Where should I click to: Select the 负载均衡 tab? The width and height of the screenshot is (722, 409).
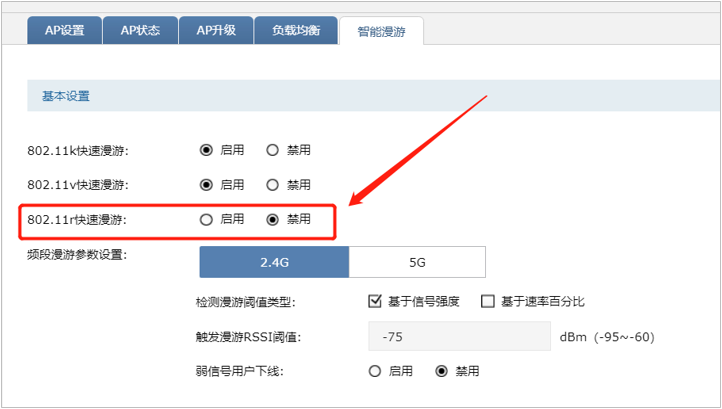click(295, 30)
